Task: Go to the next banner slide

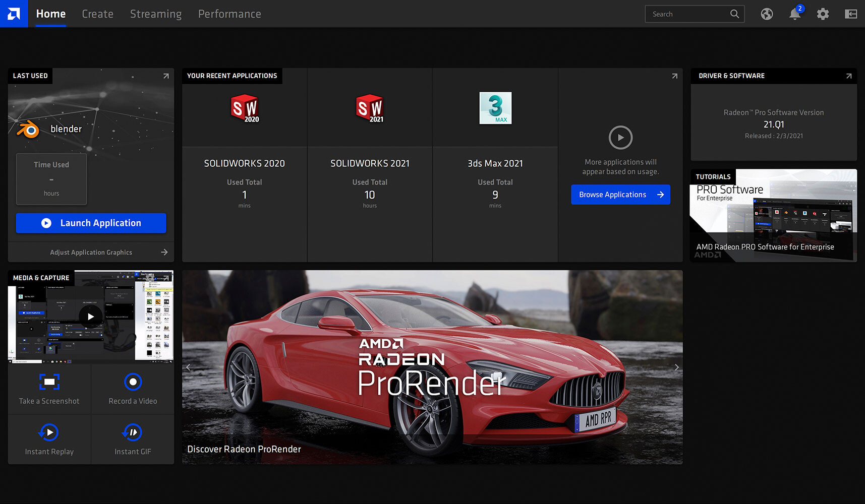Action: (x=676, y=367)
